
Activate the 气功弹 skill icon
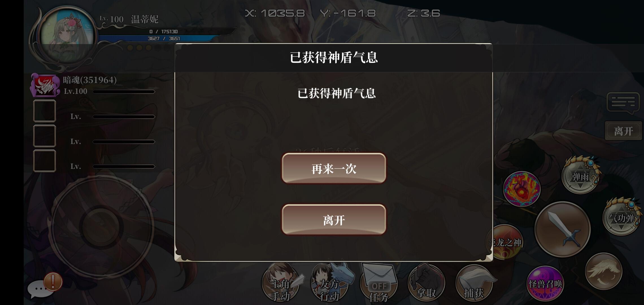pyautogui.click(x=621, y=217)
